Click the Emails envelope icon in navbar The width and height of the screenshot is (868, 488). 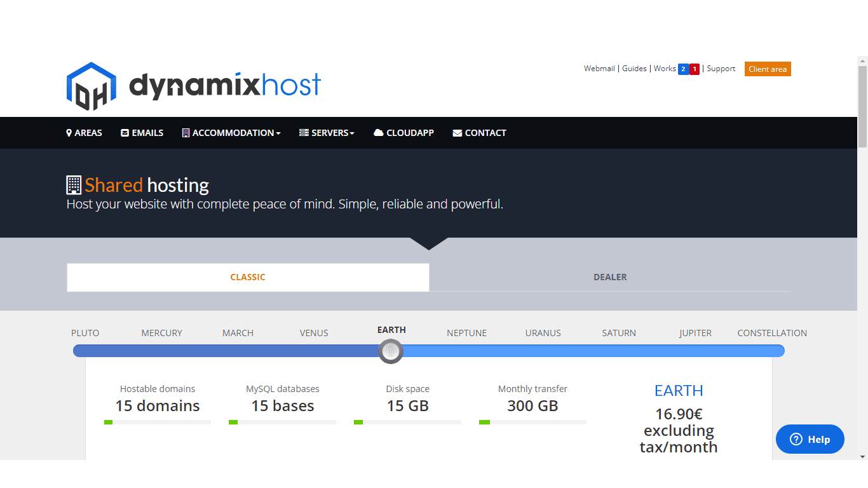(125, 133)
